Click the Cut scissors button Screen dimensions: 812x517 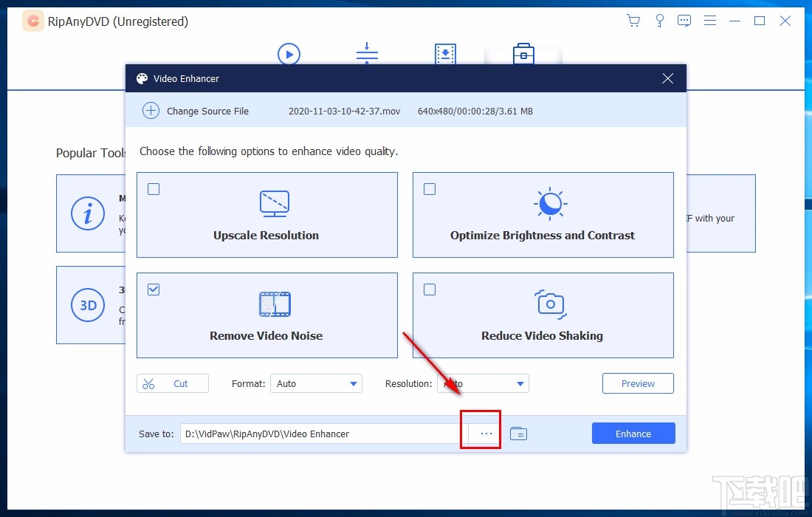[173, 383]
